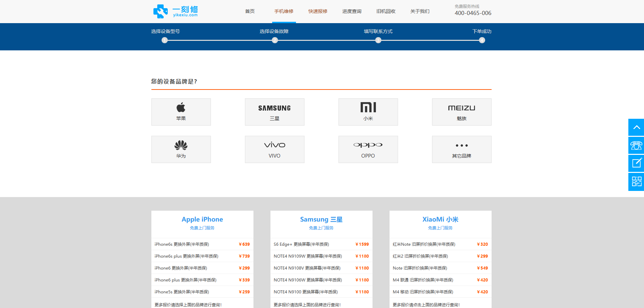Click step 2 on the progress bar
This screenshot has height=308, width=644.
point(275,40)
